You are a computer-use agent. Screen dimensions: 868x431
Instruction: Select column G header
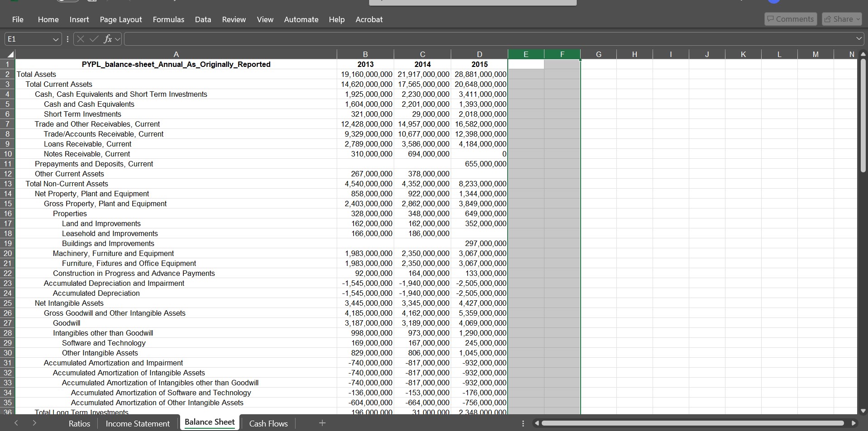pyautogui.click(x=598, y=55)
